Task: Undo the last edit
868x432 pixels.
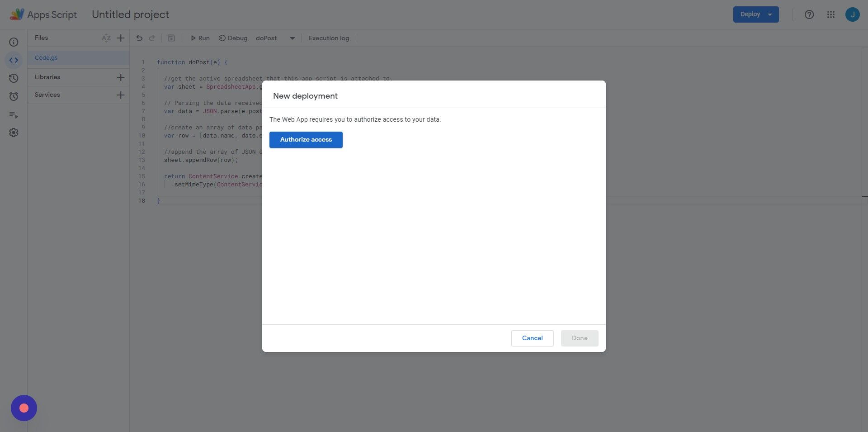Action: pos(139,38)
